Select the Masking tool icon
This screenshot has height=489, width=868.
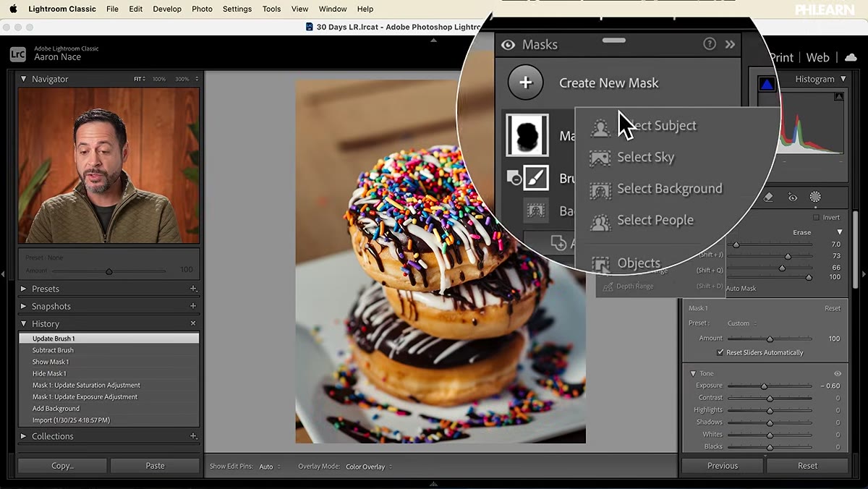[815, 197]
